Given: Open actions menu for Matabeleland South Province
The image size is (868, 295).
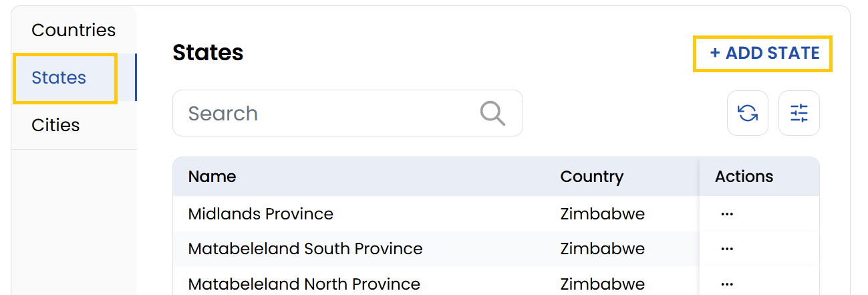Looking at the screenshot, I should click(x=727, y=249).
